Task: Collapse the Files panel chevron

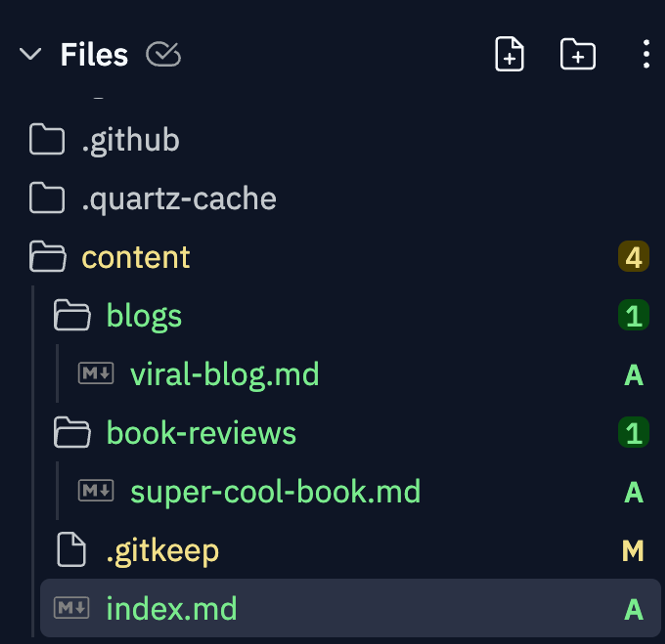Action: click(x=30, y=54)
